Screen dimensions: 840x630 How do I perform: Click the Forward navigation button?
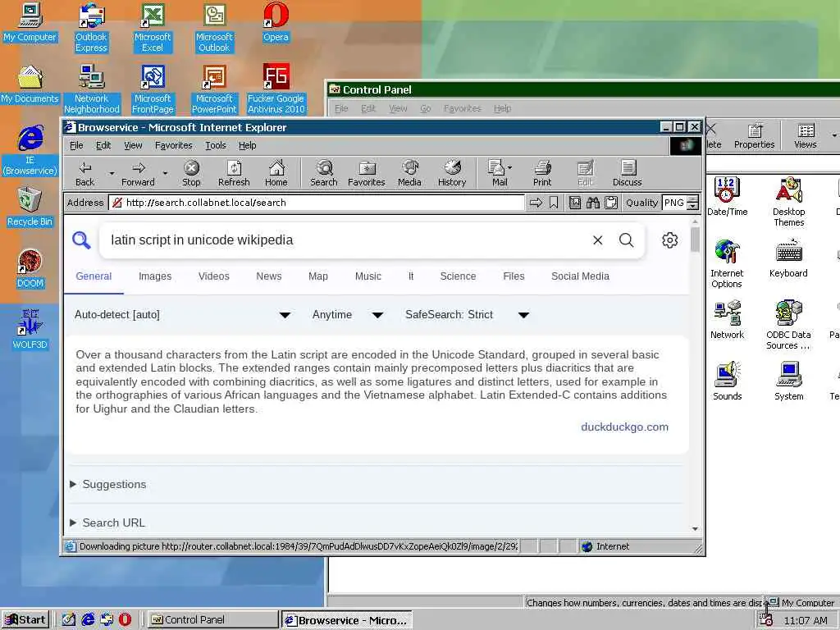tap(138, 174)
